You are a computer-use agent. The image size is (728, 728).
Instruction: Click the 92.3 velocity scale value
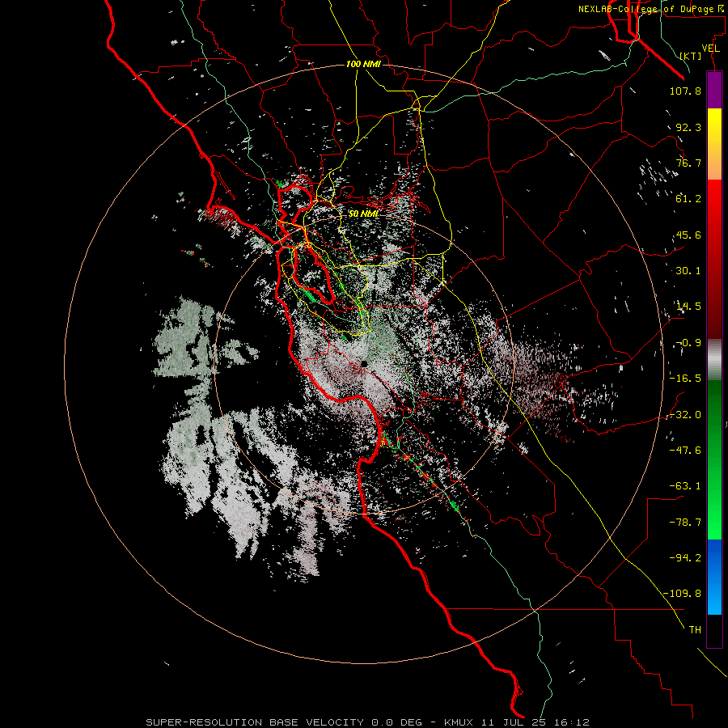click(x=688, y=127)
